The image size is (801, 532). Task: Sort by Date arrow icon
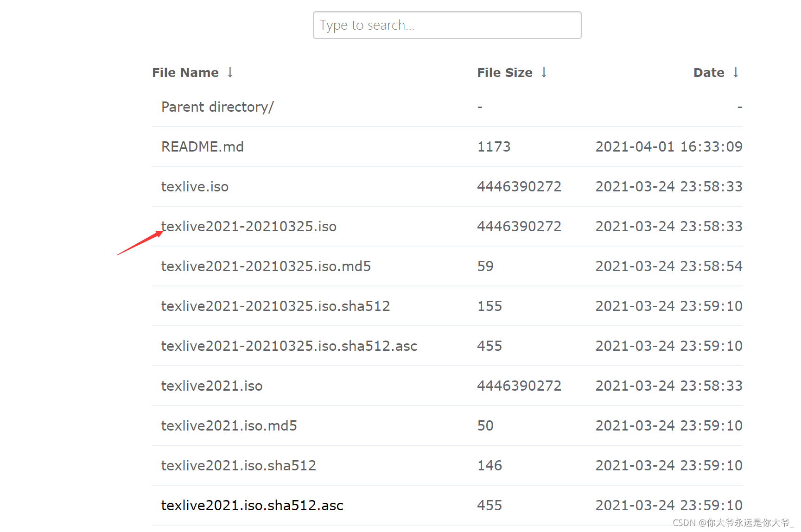tap(736, 72)
